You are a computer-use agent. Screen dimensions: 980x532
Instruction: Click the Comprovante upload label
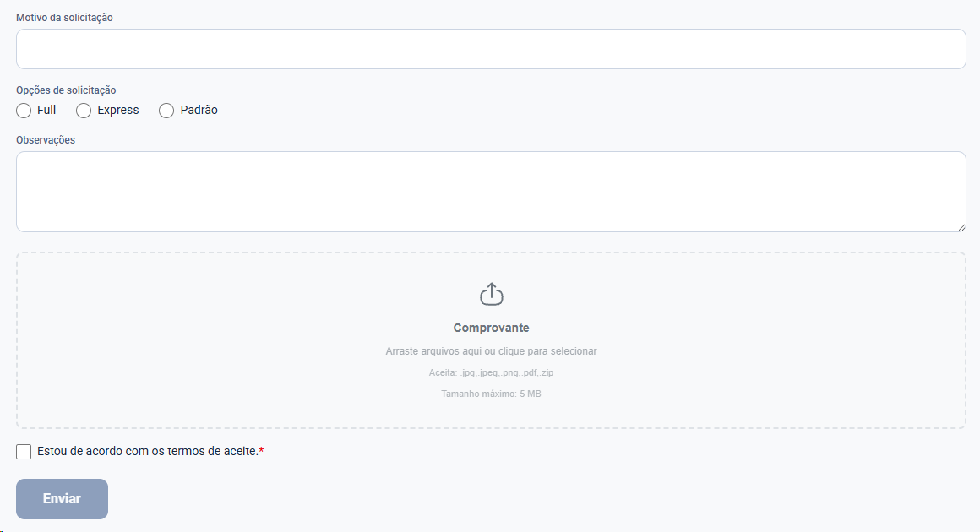[491, 328]
